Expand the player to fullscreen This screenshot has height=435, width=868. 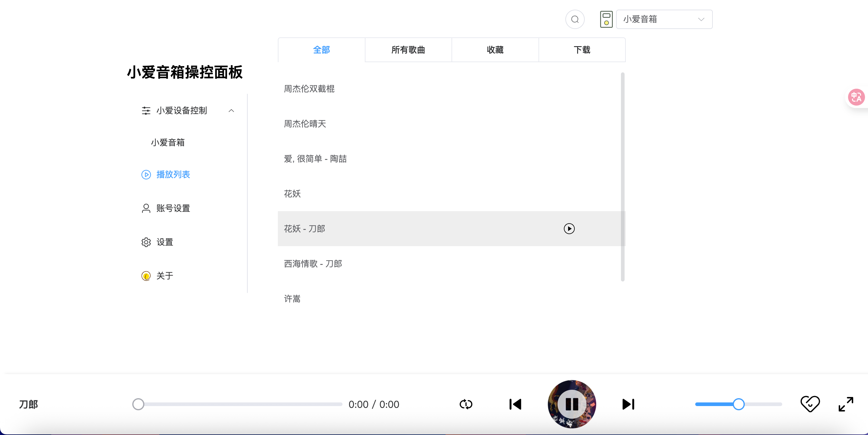coord(846,404)
